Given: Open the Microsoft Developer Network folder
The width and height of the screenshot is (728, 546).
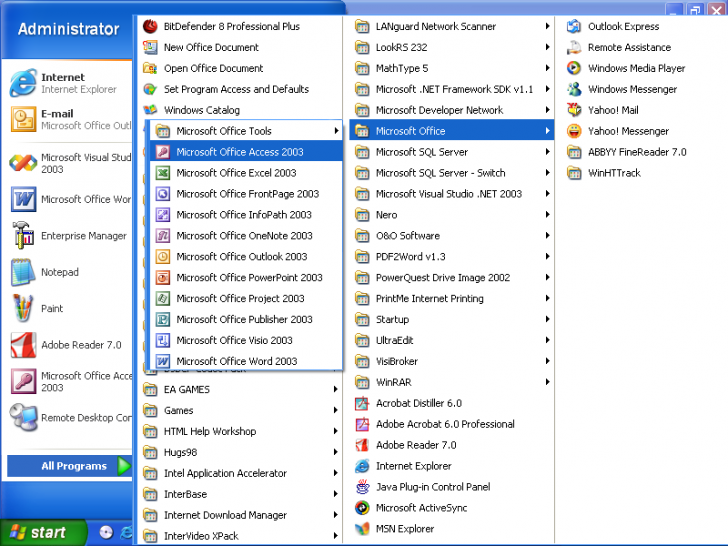Looking at the screenshot, I should 452,110.
